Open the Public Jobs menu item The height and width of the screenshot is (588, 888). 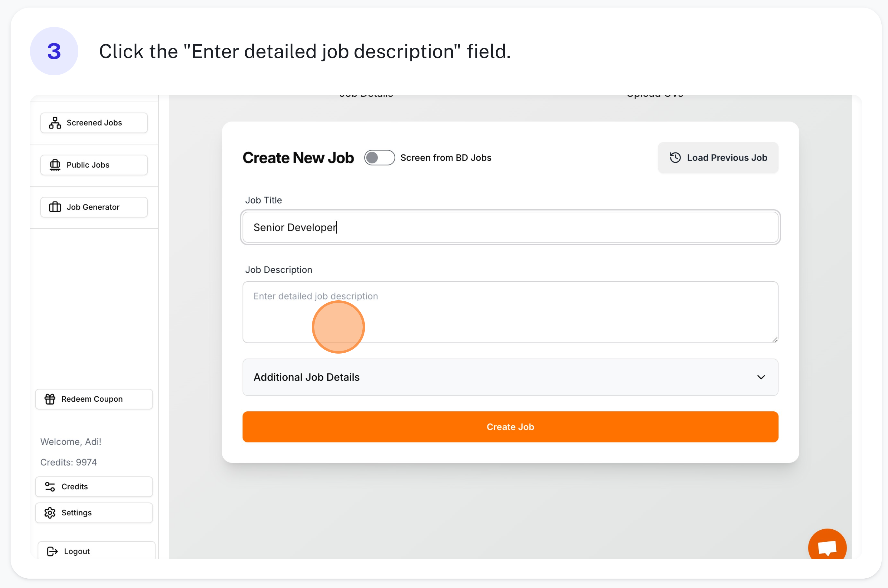point(94,165)
